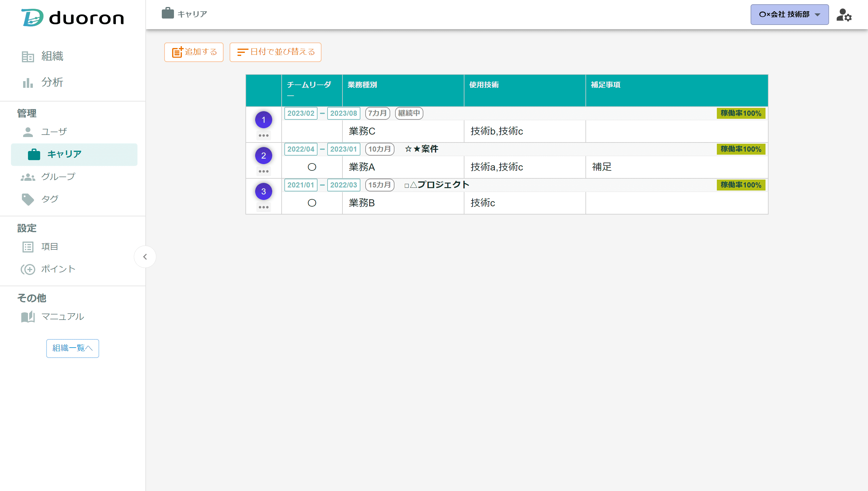Click the 技術b,技術c cell

click(524, 131)
